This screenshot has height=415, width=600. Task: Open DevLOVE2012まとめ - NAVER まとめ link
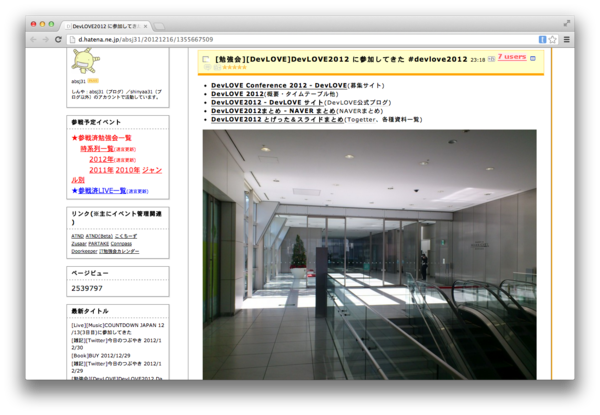click(273, 111)
